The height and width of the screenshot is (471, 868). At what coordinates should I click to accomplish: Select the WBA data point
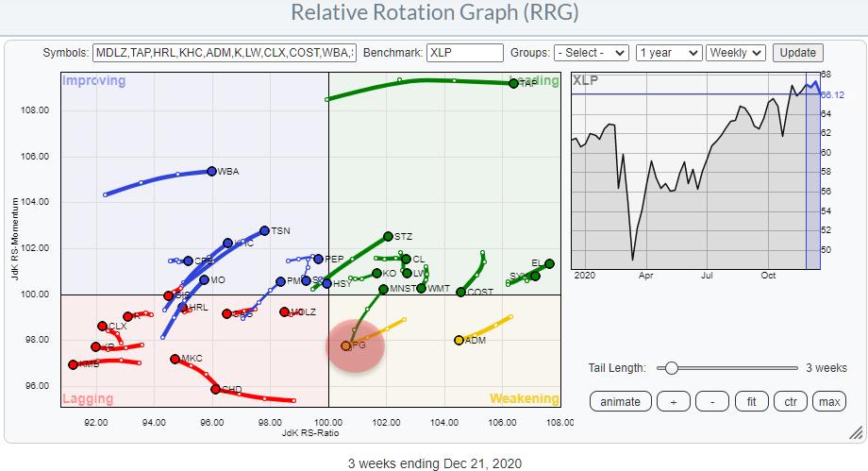point(211,171)
